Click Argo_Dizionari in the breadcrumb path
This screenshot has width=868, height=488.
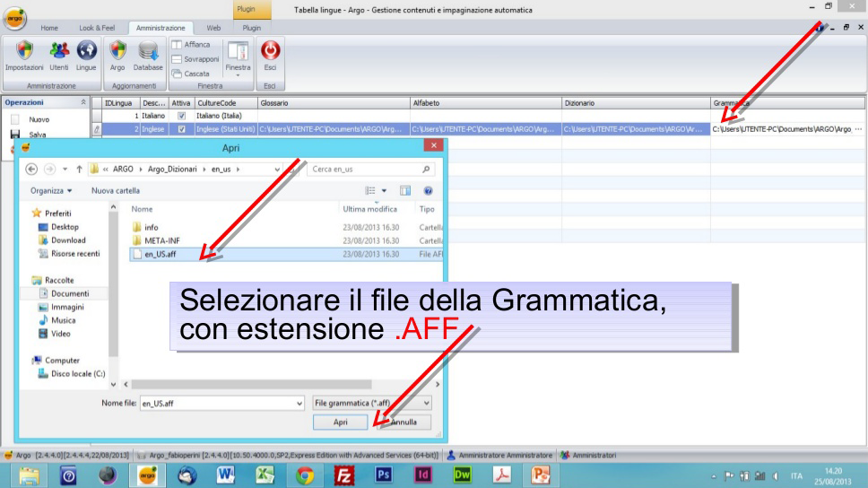pyautogui.click(x=172, y=169)
